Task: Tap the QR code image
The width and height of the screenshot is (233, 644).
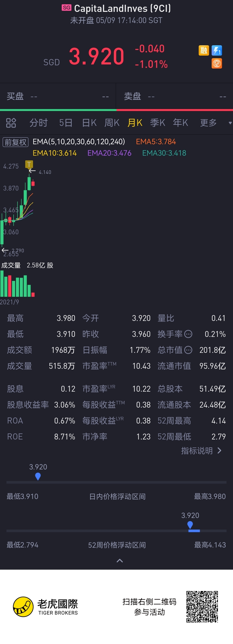Action: 202,607
